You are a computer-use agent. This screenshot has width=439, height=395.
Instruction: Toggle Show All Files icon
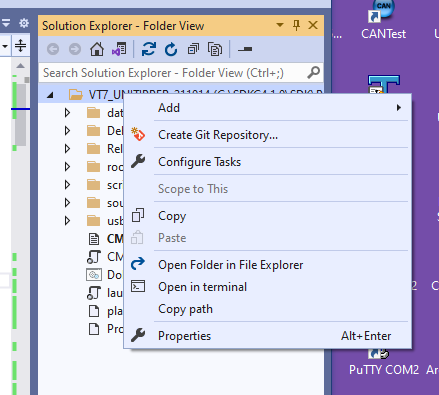[x=215, y=49]
